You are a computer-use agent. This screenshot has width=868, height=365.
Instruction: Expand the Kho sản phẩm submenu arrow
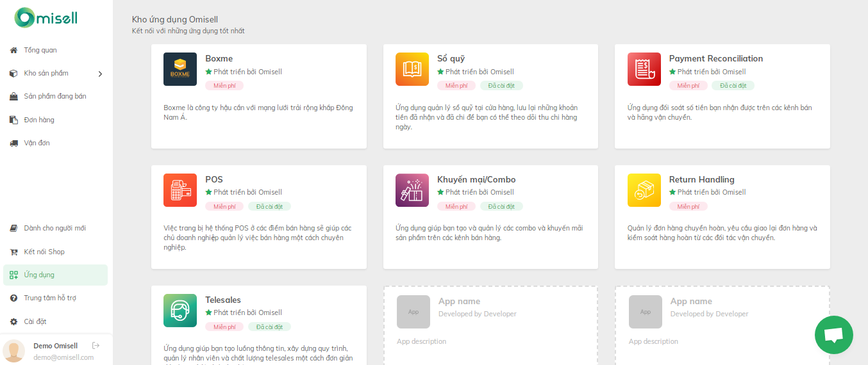[100, 74]
